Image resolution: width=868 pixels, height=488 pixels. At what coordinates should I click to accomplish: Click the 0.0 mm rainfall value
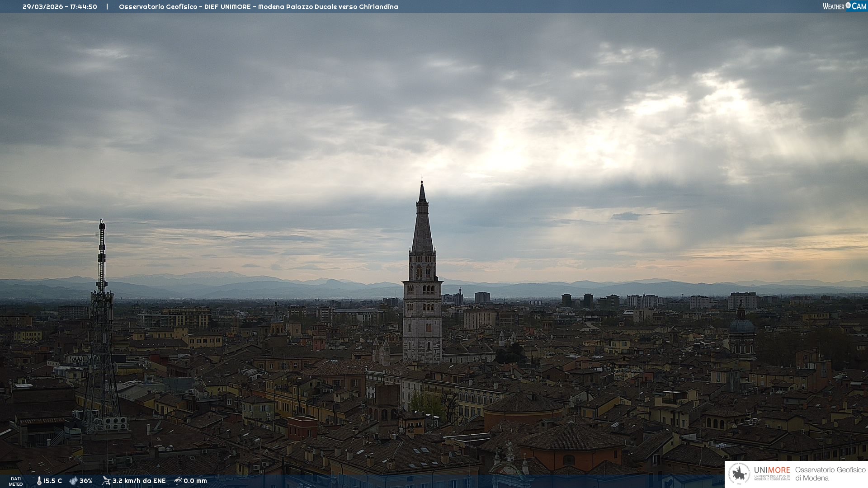pyautogui.click(x=195, y=481)
